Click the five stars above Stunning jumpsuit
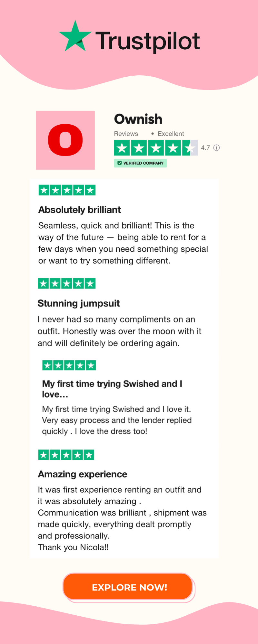The width and height of the screenshot is (258, 644). 67,284
